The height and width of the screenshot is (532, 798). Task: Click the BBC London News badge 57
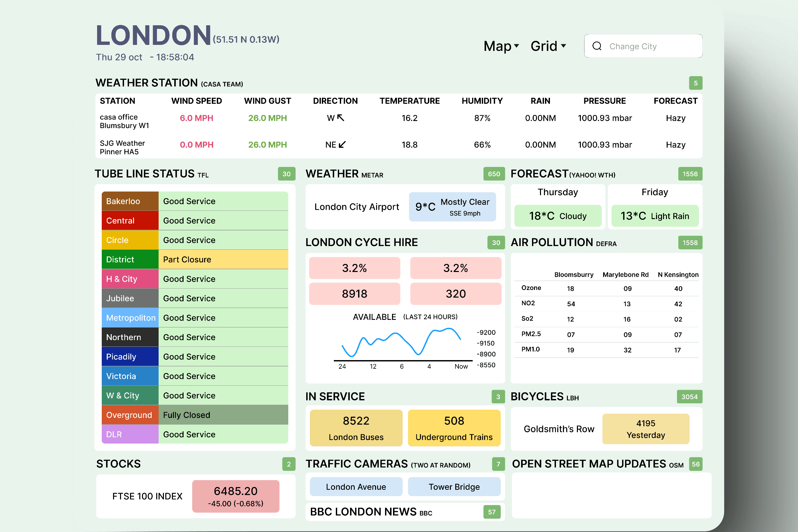(x=492, y=512)
